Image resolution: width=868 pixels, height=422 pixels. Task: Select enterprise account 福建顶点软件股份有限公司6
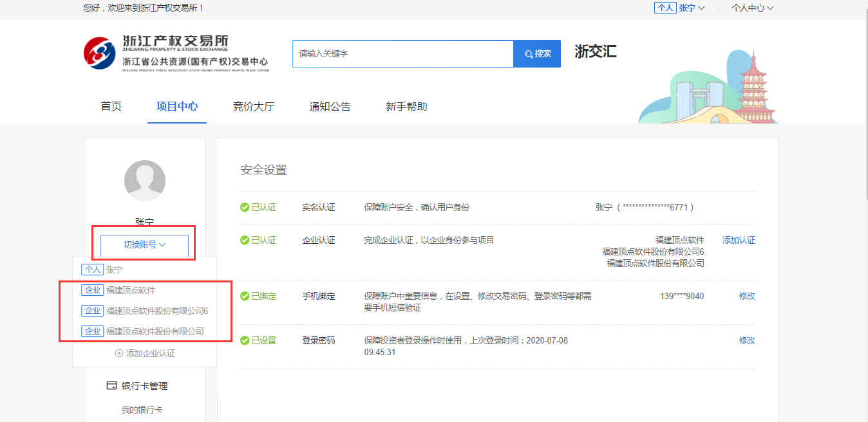click(156, 311)
